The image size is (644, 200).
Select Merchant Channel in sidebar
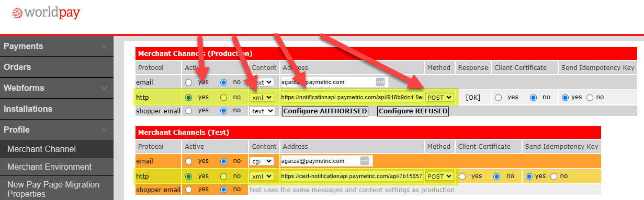[57, 149]
